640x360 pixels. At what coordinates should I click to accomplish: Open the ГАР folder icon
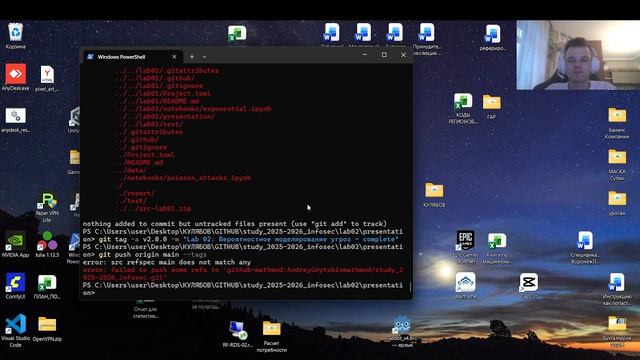pyautogui.click(x=491, y=107)
